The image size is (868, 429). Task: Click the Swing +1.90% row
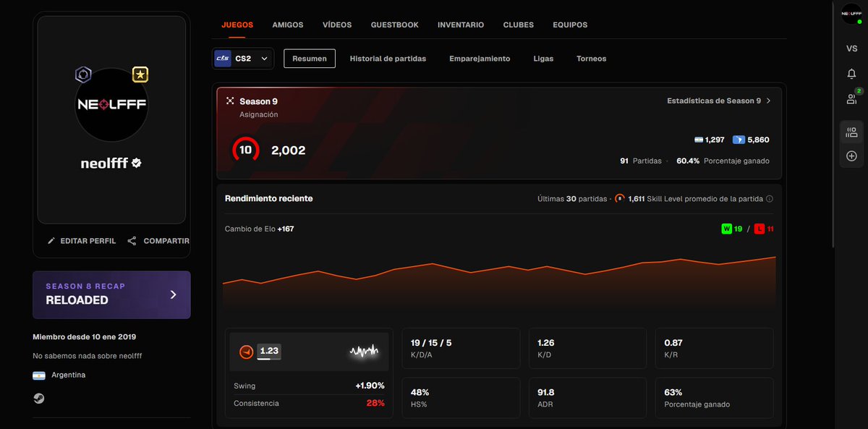point(309,386)
